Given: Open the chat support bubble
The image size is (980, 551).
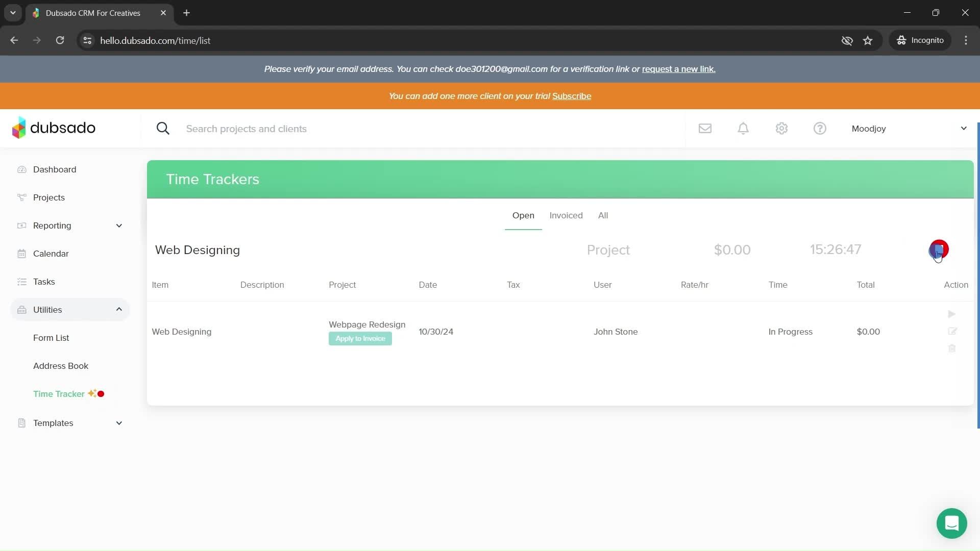Looking at the screenshot, I should (951, 523).
